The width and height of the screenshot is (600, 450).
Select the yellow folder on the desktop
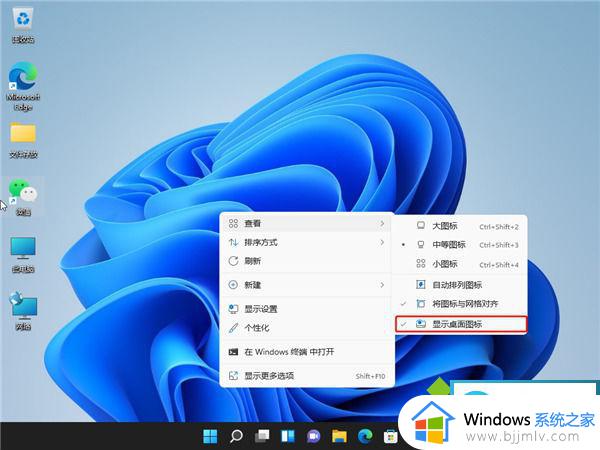pos(23,140)
